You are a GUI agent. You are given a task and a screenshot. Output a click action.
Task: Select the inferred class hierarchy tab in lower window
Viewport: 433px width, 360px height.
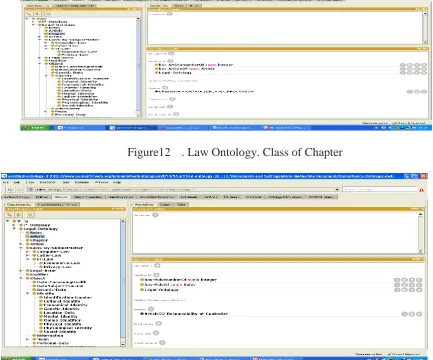pyautogui.click(x=57, y=204)
